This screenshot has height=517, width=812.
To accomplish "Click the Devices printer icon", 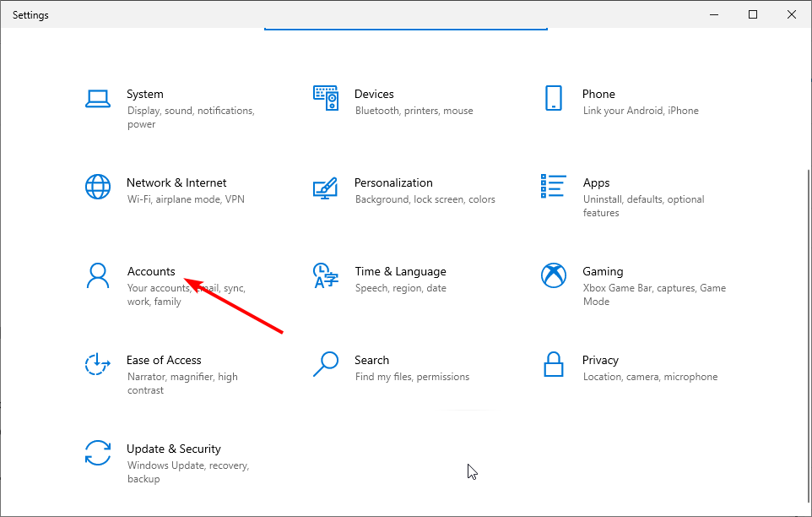I will coord(326,98).
